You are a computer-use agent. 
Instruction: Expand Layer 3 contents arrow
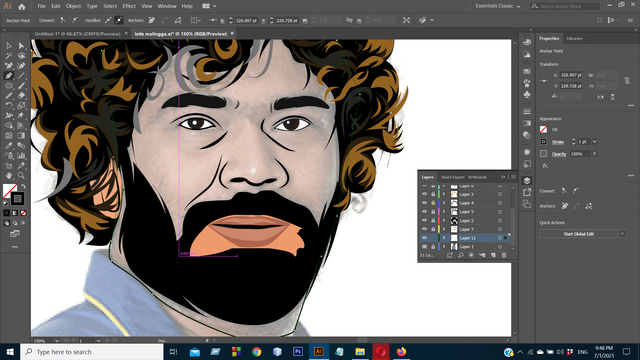[444, 194]
